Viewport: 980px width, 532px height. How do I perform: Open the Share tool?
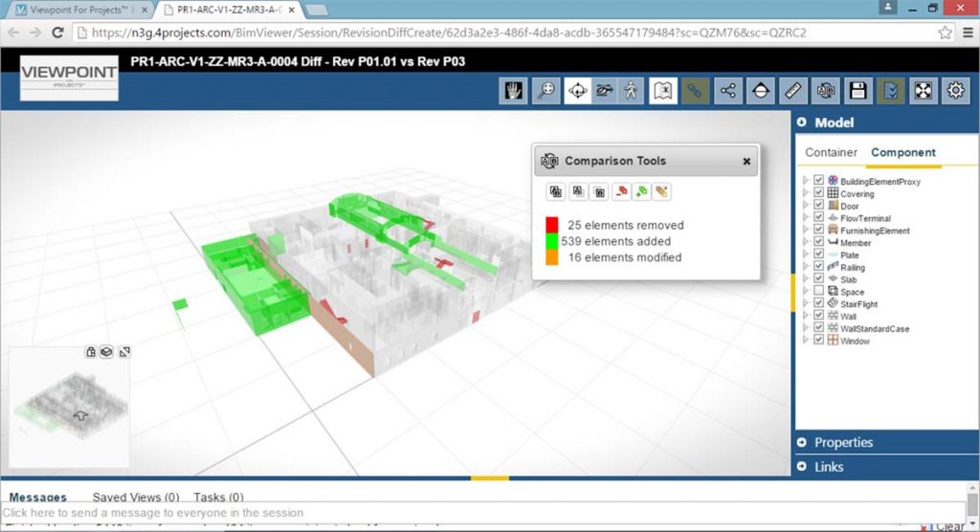728,91
